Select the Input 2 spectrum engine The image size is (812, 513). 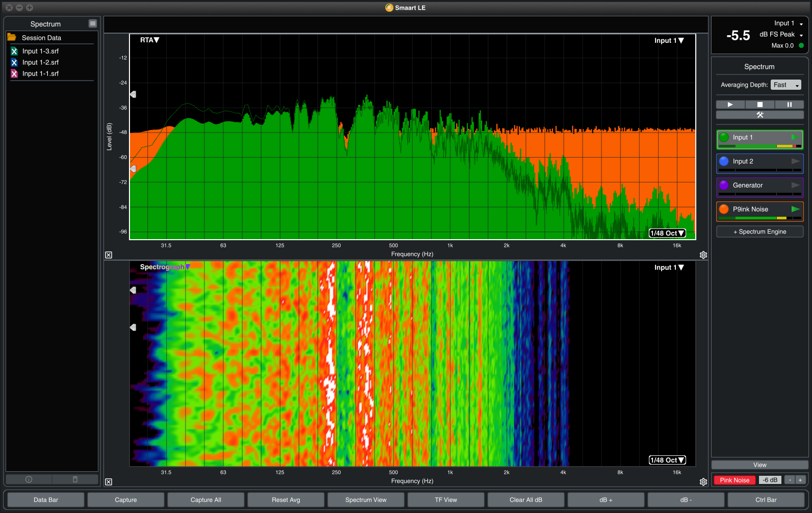(x=759, y=164)
